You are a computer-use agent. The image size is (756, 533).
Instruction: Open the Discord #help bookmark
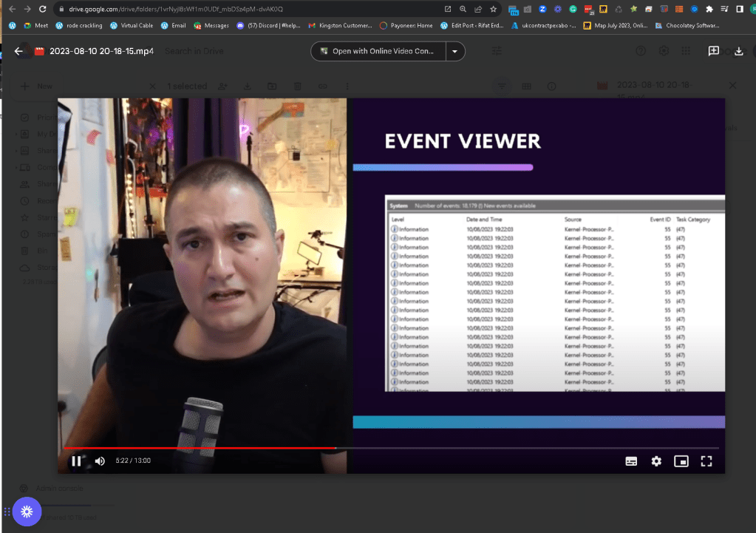coord(268,26)
